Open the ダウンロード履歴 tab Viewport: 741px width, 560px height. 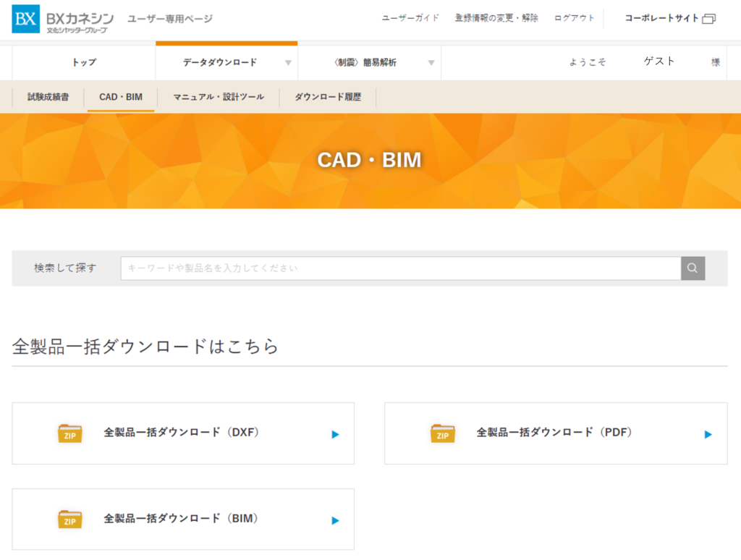coord(329,96)
